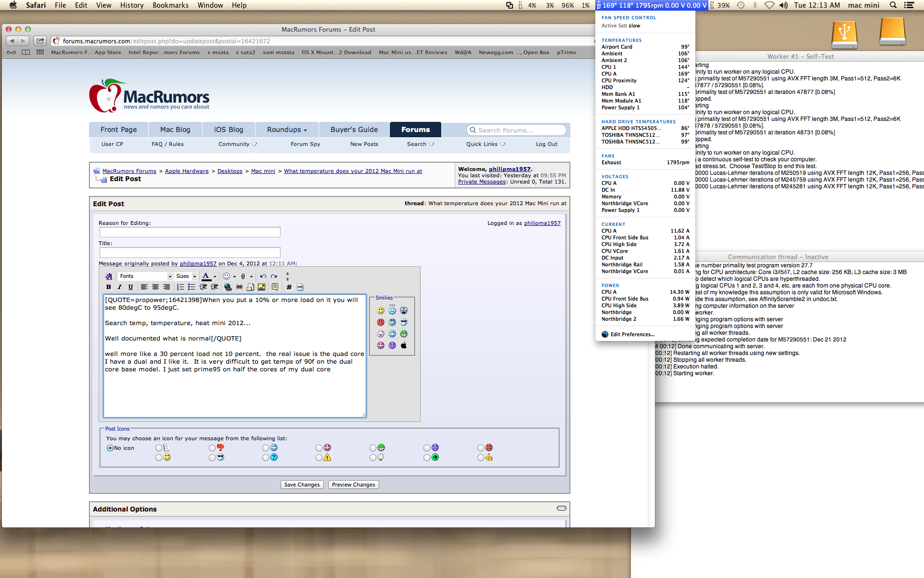Switch to the Forums tab
This screenshot has width=924, height=578.
coord(415,130)
